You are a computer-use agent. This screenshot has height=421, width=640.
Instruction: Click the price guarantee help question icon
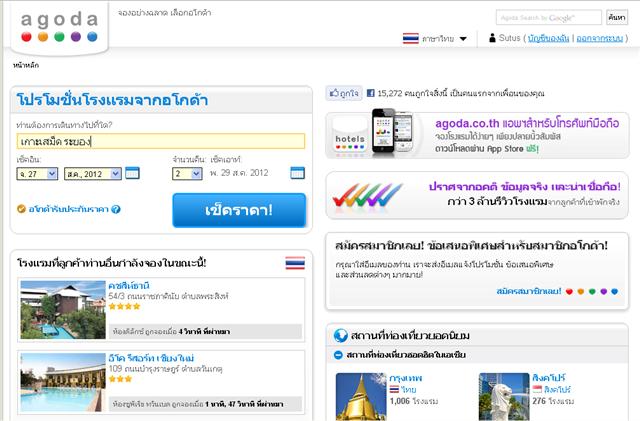(x=116, y=209)
